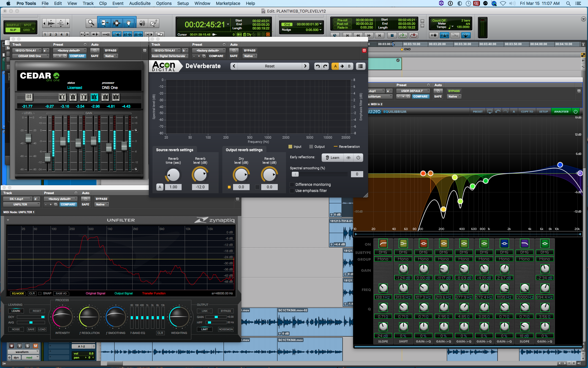Click Equilibrium undo arrow
The width and height of the screenshot is (588, 368).
click(x=498, y=112)
